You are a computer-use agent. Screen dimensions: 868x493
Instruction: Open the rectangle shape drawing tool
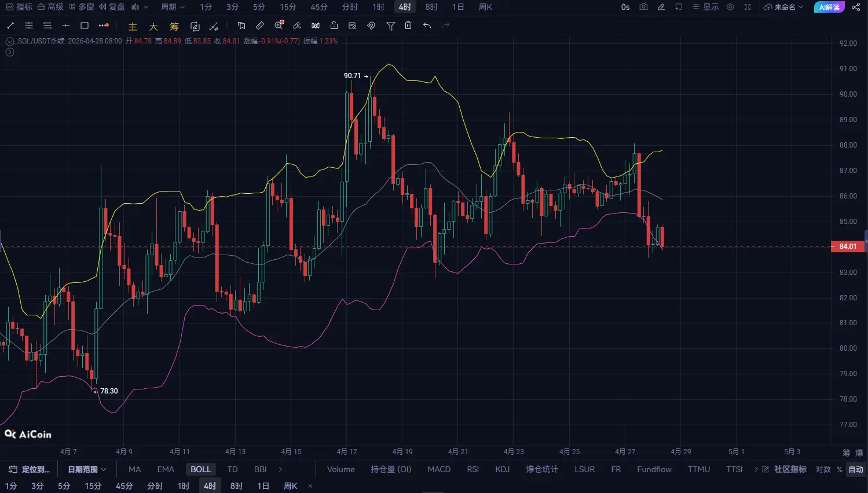pos(85,25)
